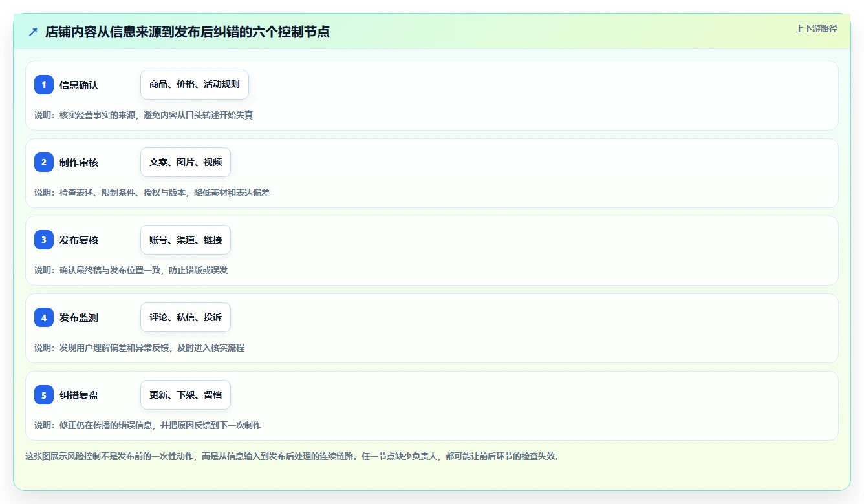The image size is (864, 504).
Task: Click the 纠错复盘 step title
Action: coord(79,395)
